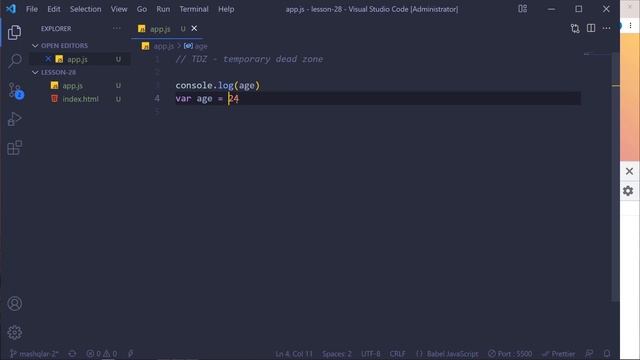The width and height of the screenshot is (640, 360).
Task: Open the Go menu
Action: pos(142,9)
